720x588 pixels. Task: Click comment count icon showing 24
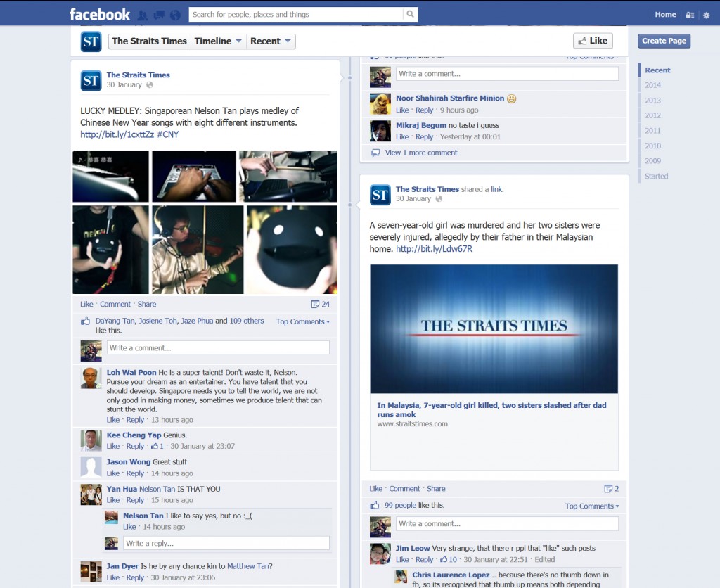[x=315, y=304]
